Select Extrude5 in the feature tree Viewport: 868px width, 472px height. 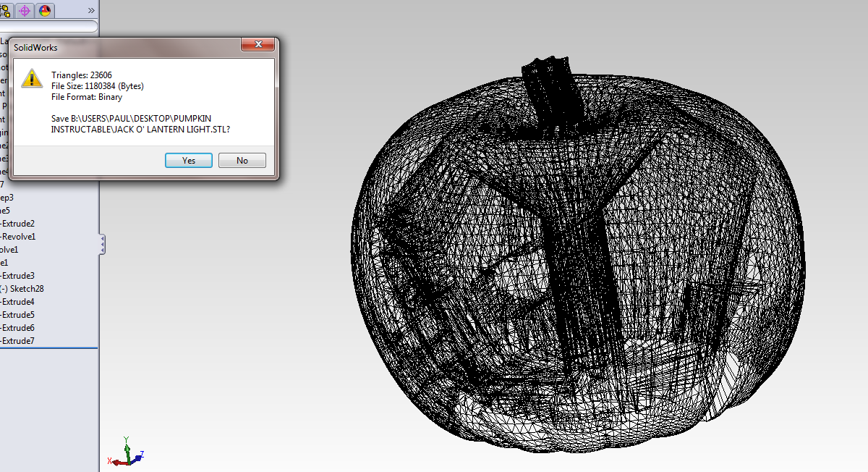coord(17,315)
